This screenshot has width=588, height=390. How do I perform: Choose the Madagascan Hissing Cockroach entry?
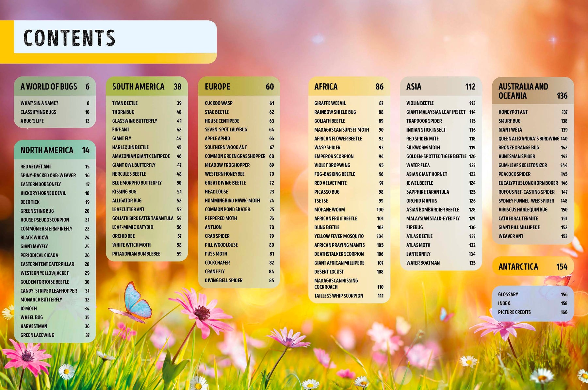pyautogui.click(x=336, y=284)
